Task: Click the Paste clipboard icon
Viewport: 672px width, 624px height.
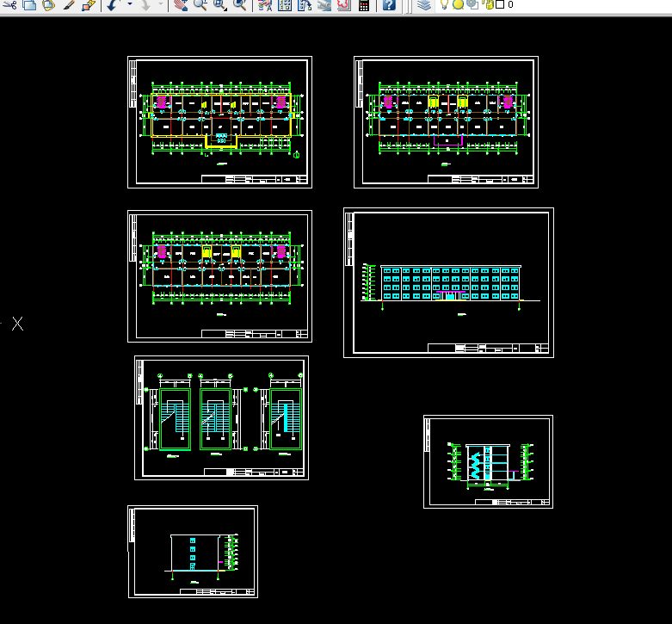Action: (x=48, y=5)
